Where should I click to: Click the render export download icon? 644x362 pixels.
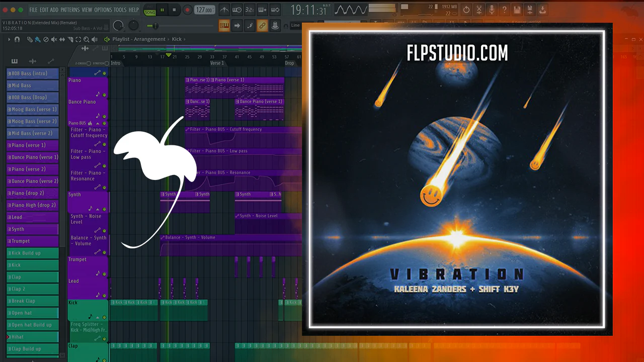coord(542,10)
